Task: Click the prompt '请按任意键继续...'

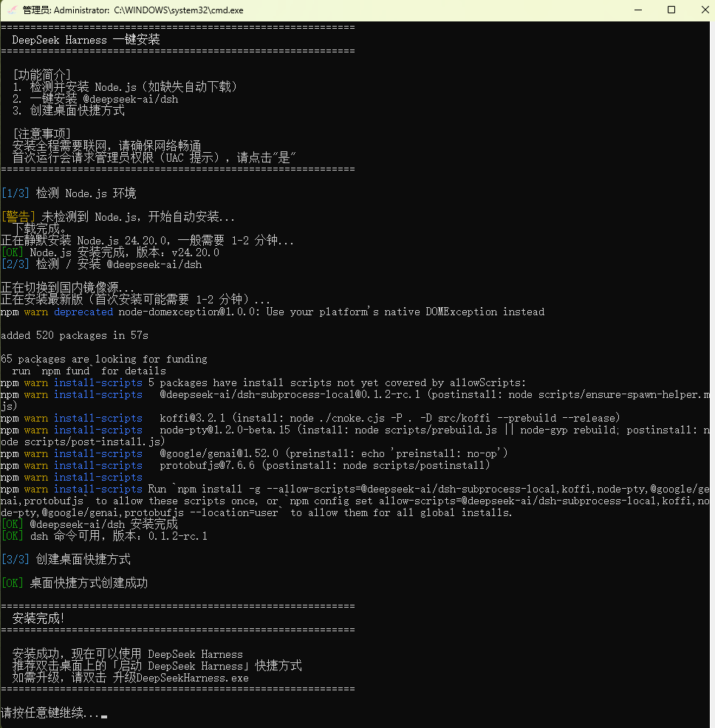Action: pos(49,712)
